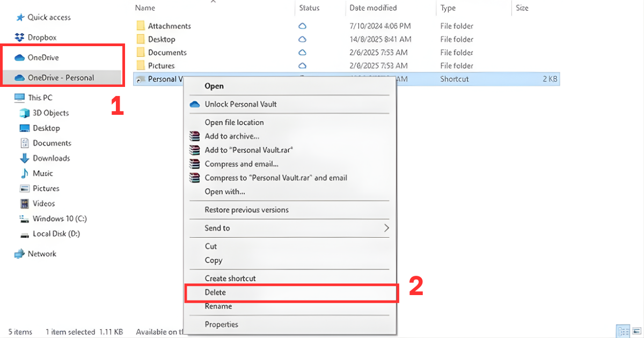The image size is (644, 338).
Task: Select This PC in the navigation pane
Action: tap(40, 97)
